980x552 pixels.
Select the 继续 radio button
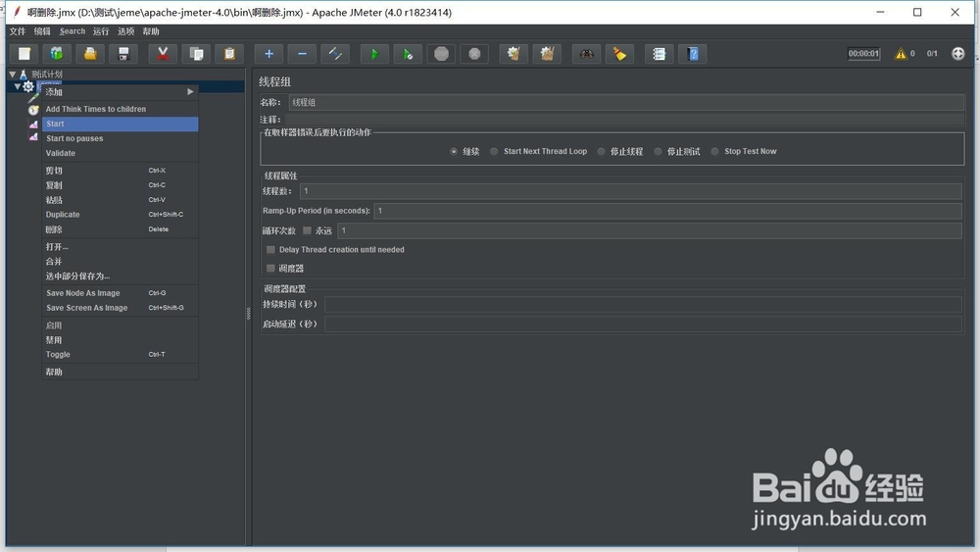454,151
